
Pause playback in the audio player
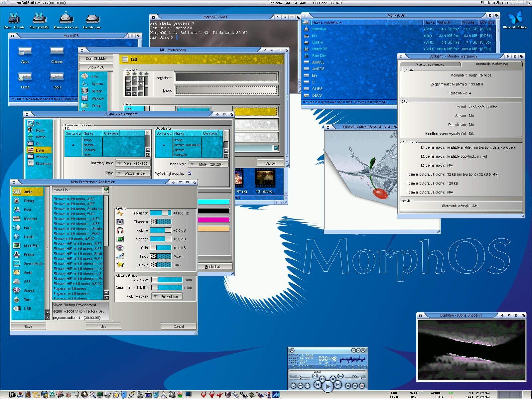point(322,379)
